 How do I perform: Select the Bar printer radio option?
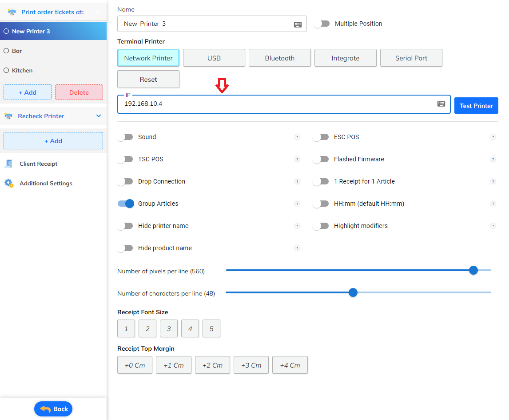[x=6, y=51]
